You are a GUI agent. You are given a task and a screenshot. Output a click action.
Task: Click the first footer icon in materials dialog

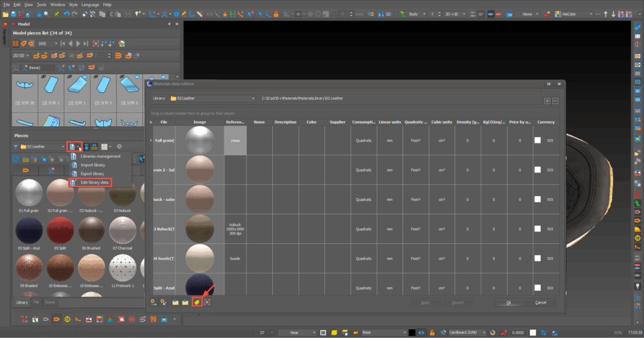coord(155,302)
